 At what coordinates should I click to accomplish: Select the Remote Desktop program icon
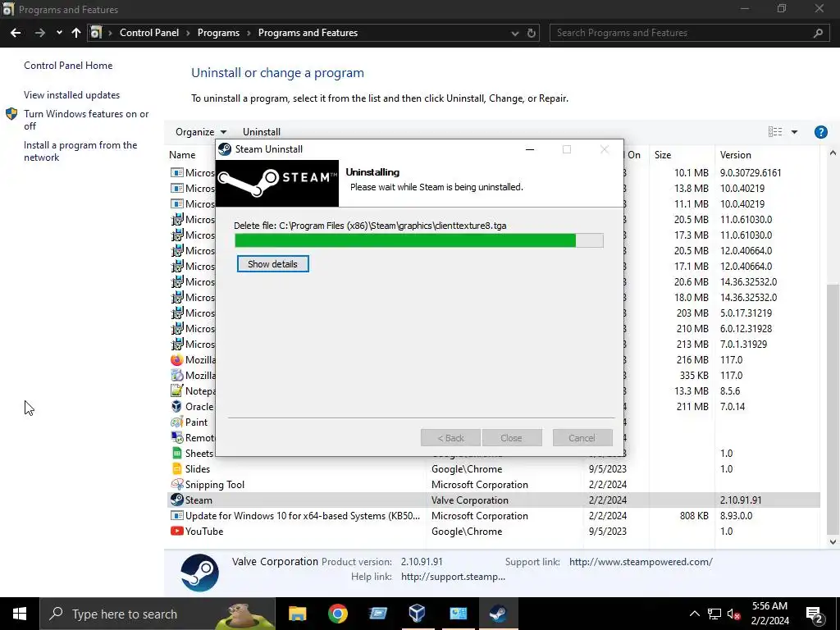click(x=177, y=438)
